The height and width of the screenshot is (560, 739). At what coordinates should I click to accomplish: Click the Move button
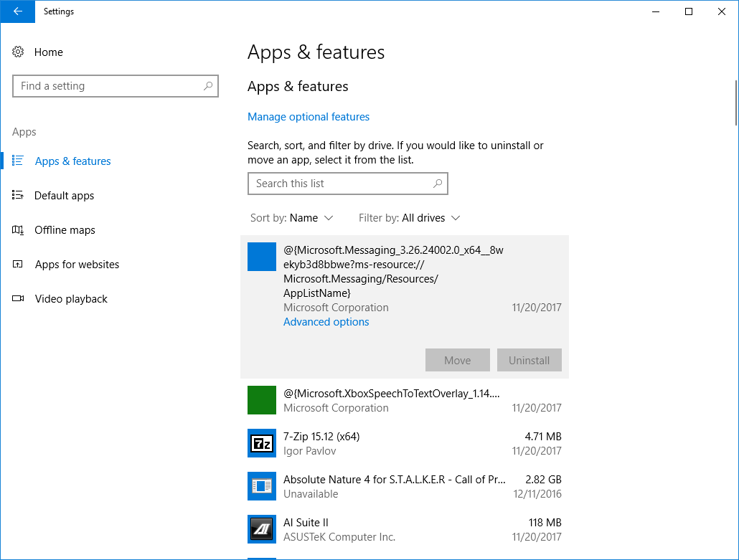tap(457, 360)
